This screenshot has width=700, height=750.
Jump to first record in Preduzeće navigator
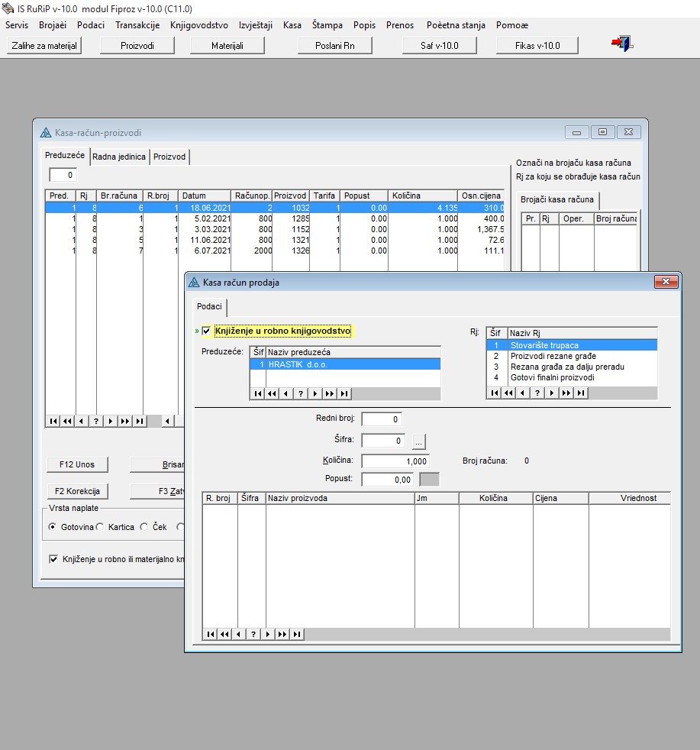(257, 393)
